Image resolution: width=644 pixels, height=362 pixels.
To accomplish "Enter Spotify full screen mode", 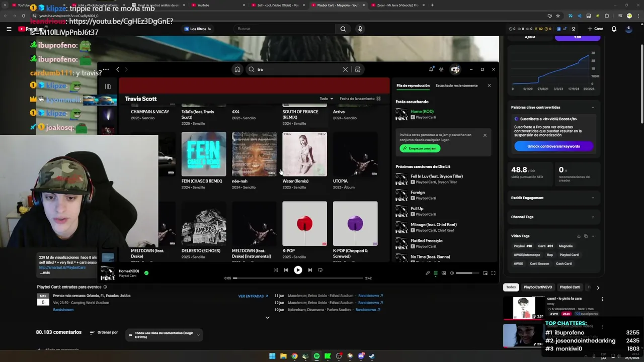I will coord(493,273).
